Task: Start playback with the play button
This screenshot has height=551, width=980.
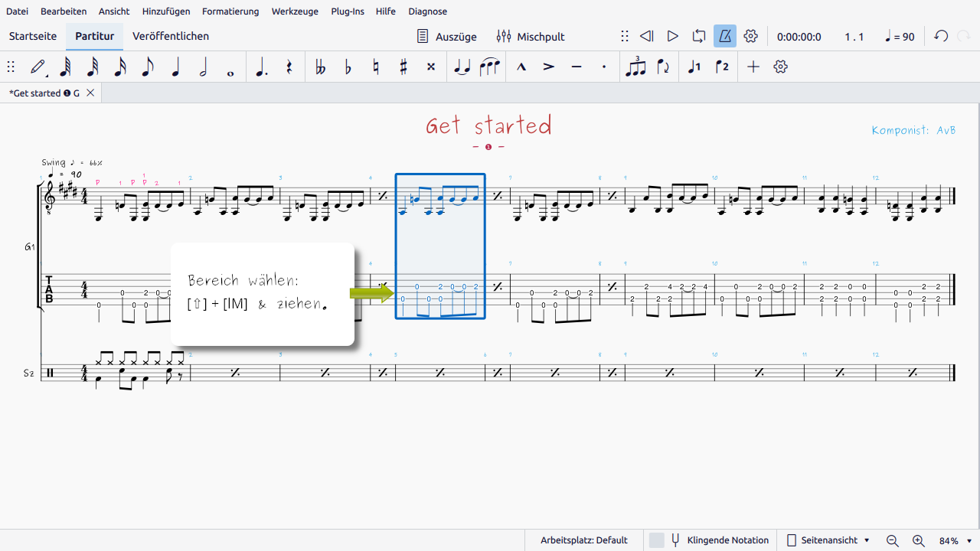Action: (672, 36)
